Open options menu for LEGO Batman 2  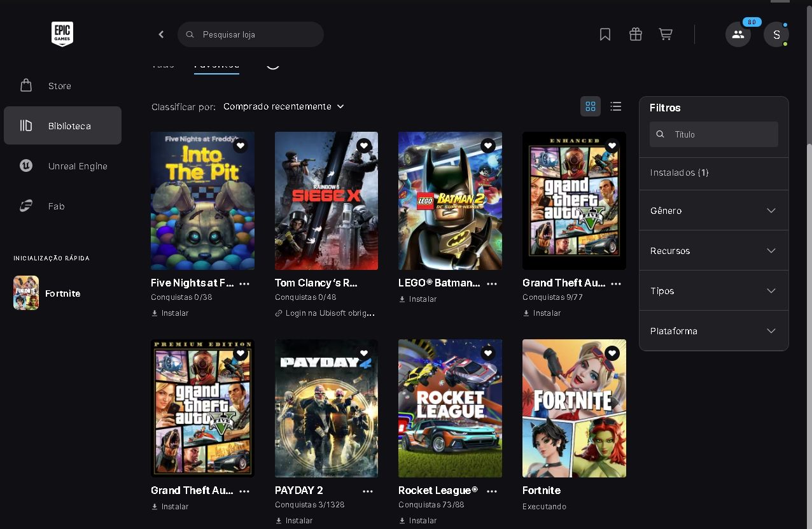tap(492, 283)
